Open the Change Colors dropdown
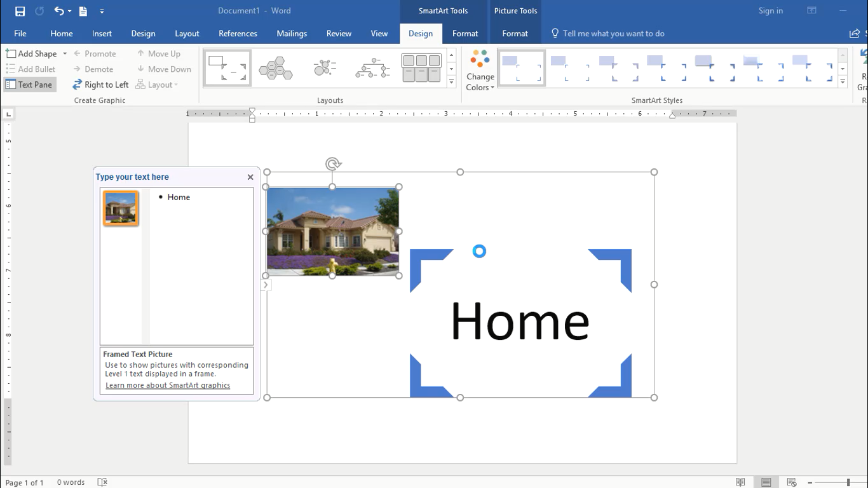868x488 pixels. [480, 70]
